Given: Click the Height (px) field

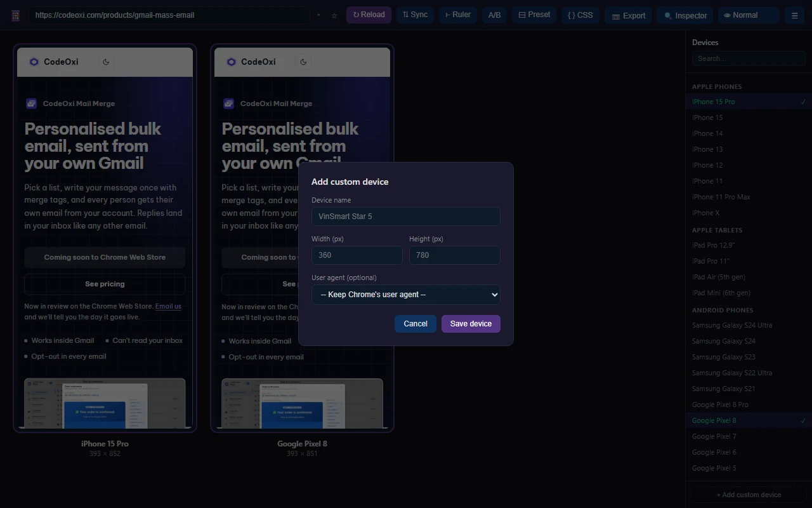Looking at the screenshot, I should click(455, 255).
